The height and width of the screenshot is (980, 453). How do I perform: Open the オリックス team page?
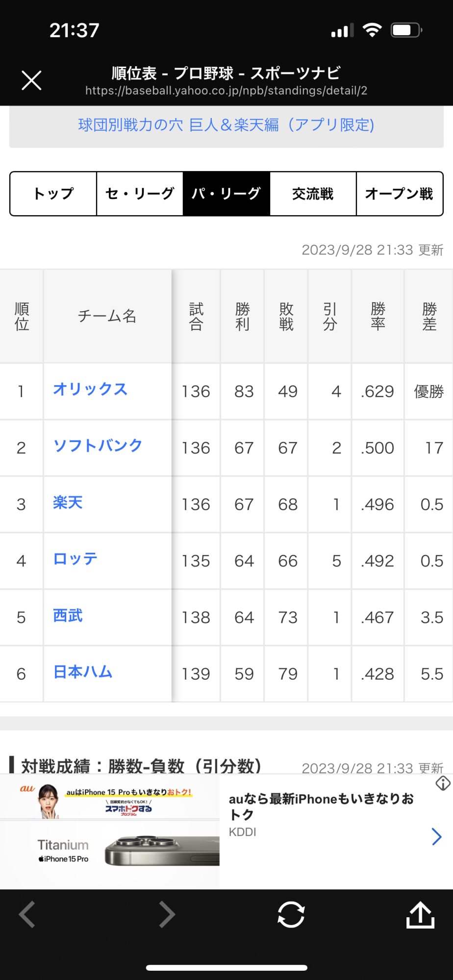(90, 389)
